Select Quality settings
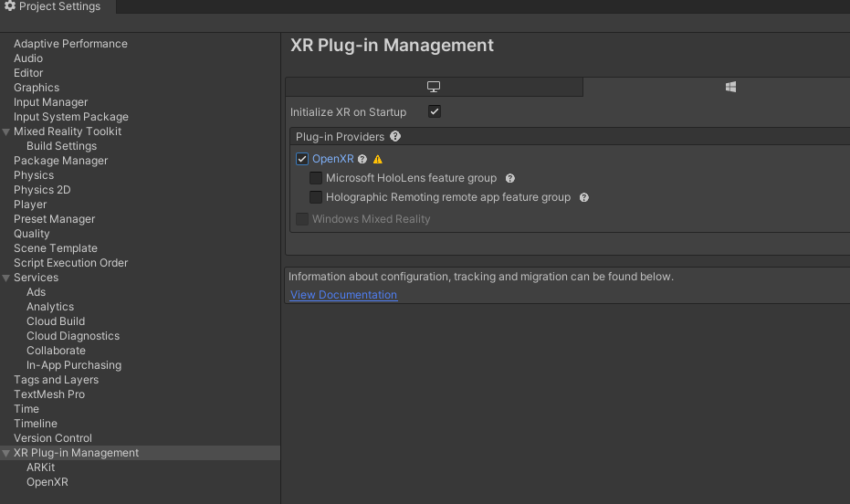 (x=31, y=234)
